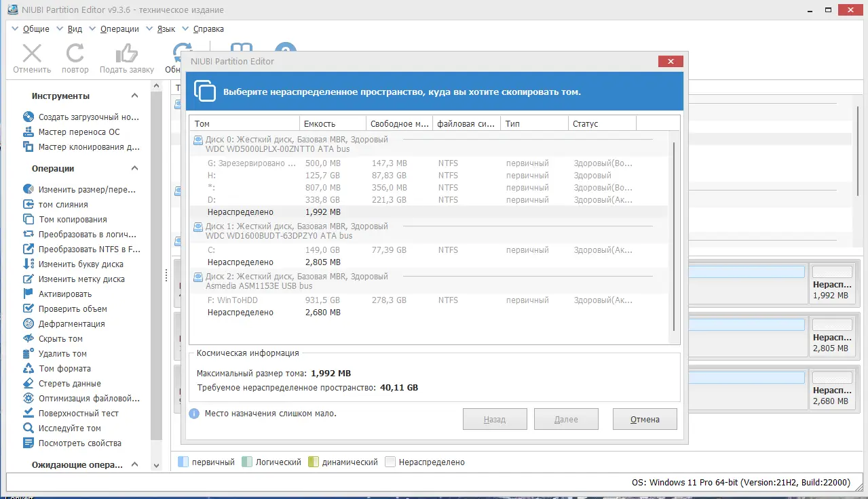868x499 pixels.
Task: Click the Емкость column header
Action: [x=333, y=123]
